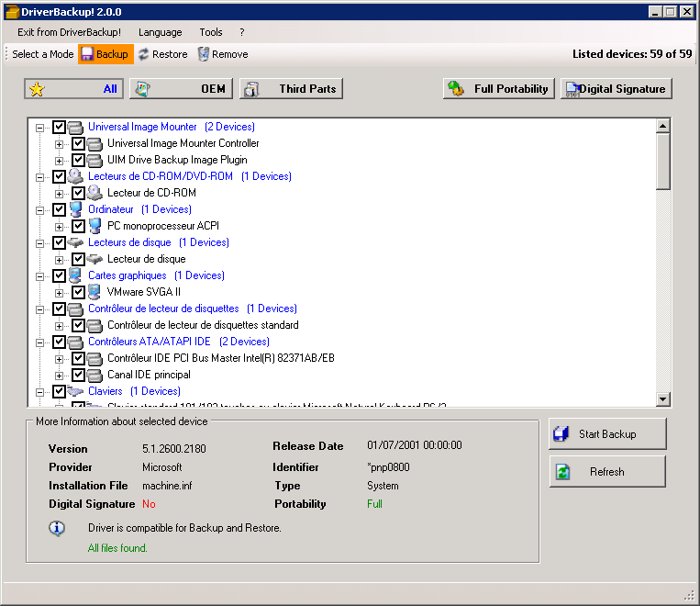Uncheck UIM Drive Backup Image Plugin checkbox
Viewport: 700px width, 606px height.
[78, 160]
